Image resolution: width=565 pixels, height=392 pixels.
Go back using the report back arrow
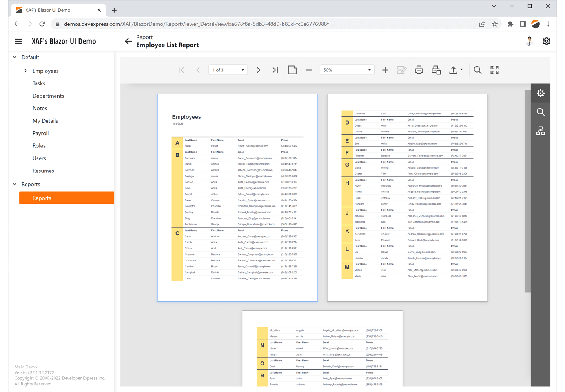point(128,41)
